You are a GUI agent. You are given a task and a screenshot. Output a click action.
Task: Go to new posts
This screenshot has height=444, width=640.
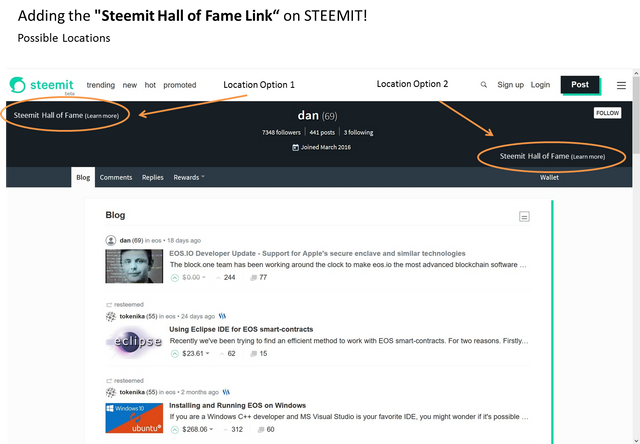coord(130,85)
